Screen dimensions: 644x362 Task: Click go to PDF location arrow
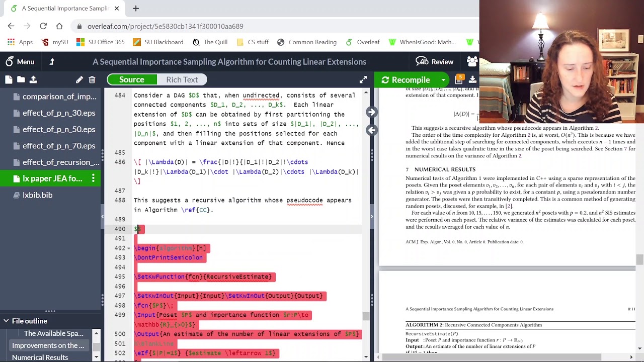coord(372,112)
